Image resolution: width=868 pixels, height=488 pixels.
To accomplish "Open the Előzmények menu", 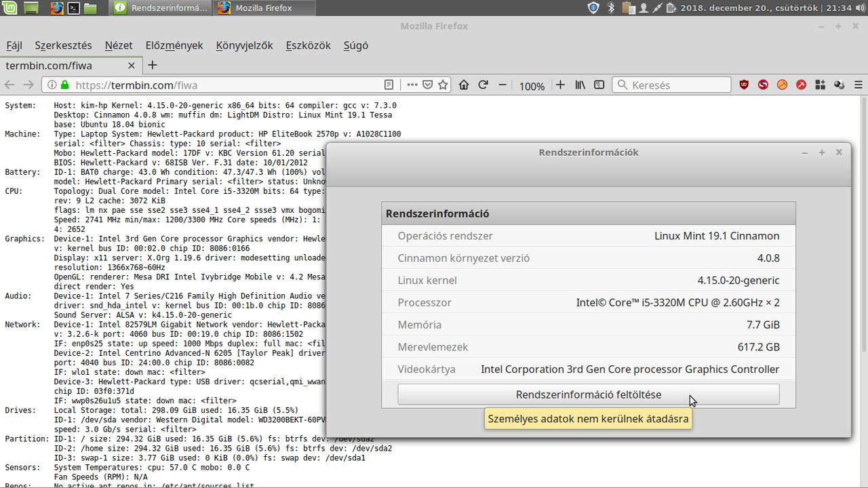I will pyautogui.click(x=174, y=45).
